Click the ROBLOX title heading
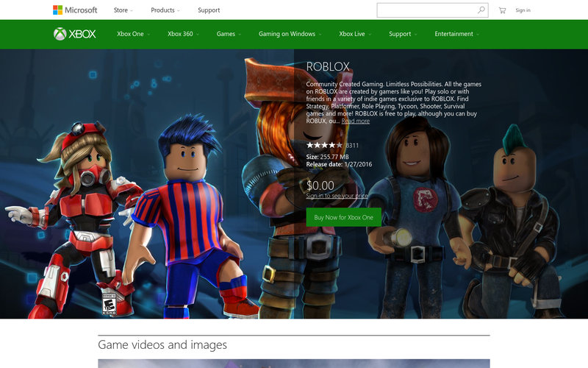 pyautogui.click(x=328, y=66)
